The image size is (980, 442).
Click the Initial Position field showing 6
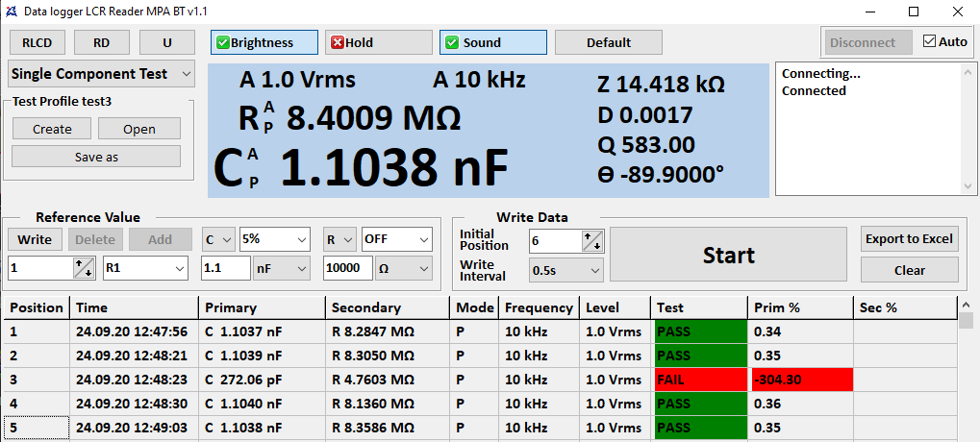coord(556,241)
